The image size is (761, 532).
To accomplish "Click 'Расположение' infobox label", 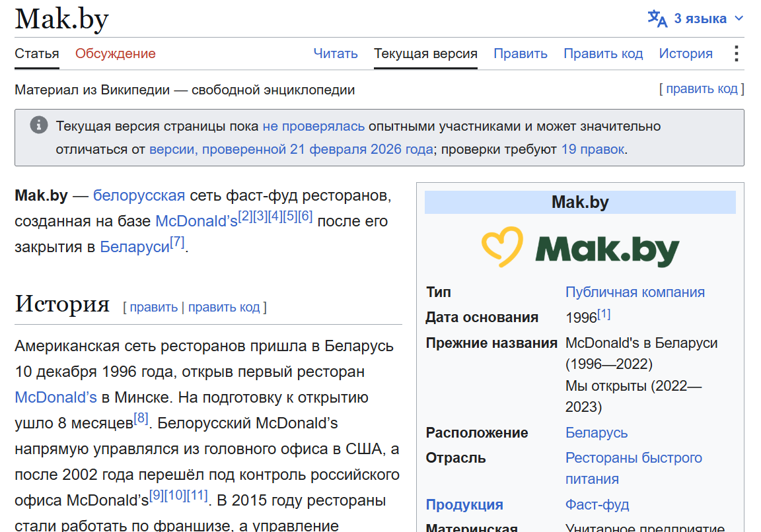I will 476,432.
